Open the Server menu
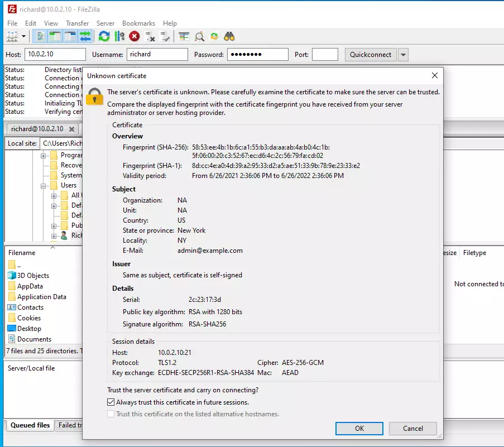Screen dimensions: 504x447 105,23
